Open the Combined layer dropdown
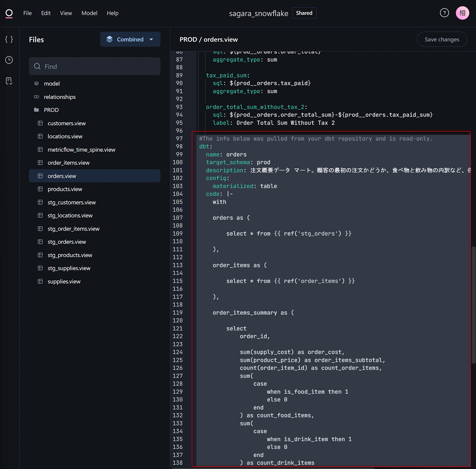Image resolution: width=476 pixels, height=469 pixels. point(130,39)
